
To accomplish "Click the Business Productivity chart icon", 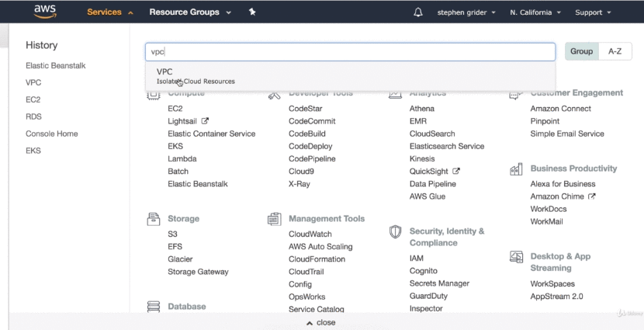I will [x=516, y=168].
